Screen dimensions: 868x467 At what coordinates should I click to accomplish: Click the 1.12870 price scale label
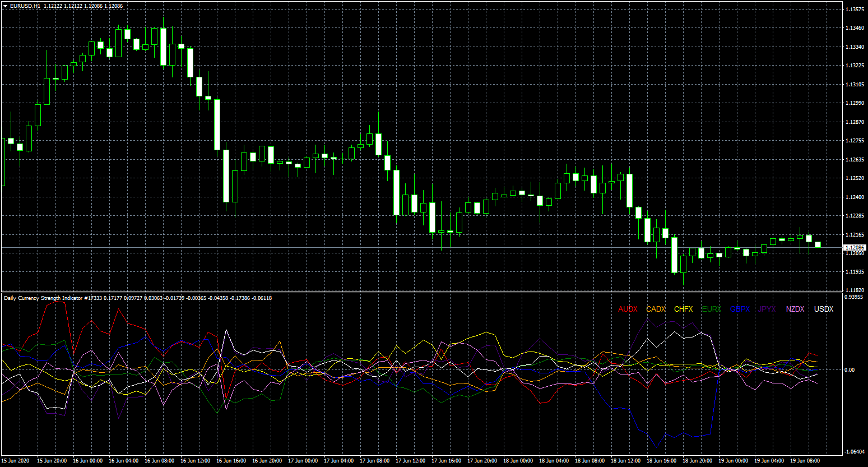(x=855, y=122)
